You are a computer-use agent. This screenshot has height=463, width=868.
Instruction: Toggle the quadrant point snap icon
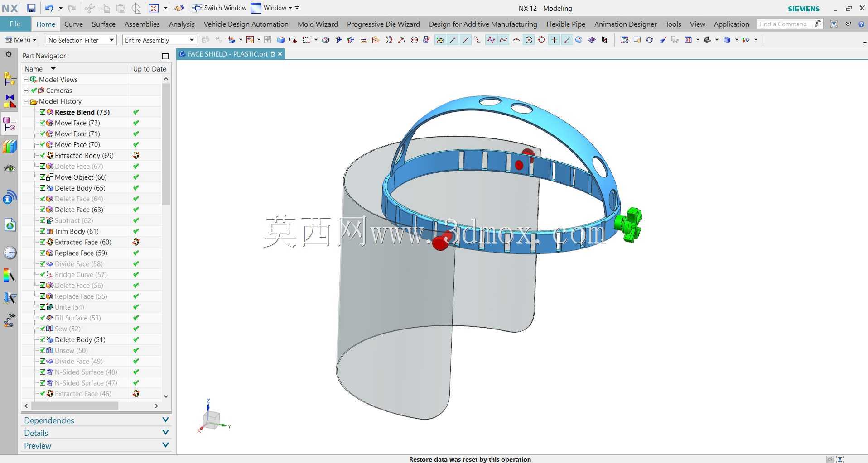click(541, 40)
